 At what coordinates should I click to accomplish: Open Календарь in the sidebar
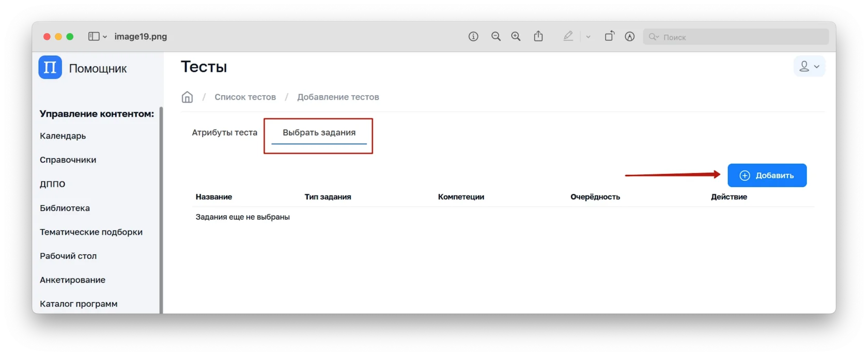tap(63, 136)
